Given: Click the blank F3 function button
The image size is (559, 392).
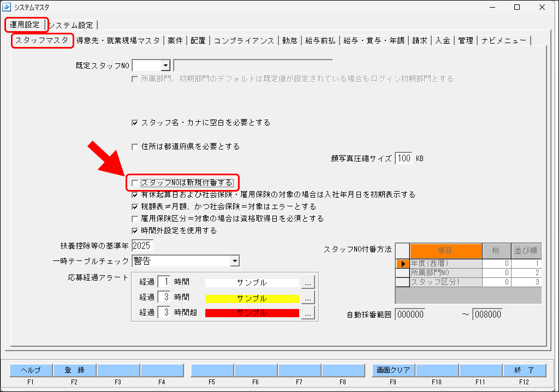Looking at the screenshot, I should coord(118,370).
